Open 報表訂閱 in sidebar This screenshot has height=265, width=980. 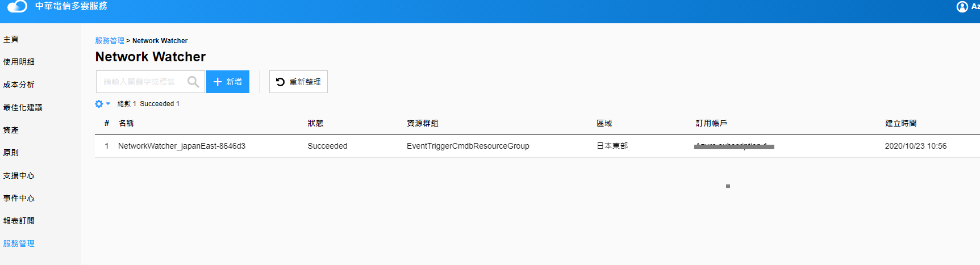click(x=19, y=221)
